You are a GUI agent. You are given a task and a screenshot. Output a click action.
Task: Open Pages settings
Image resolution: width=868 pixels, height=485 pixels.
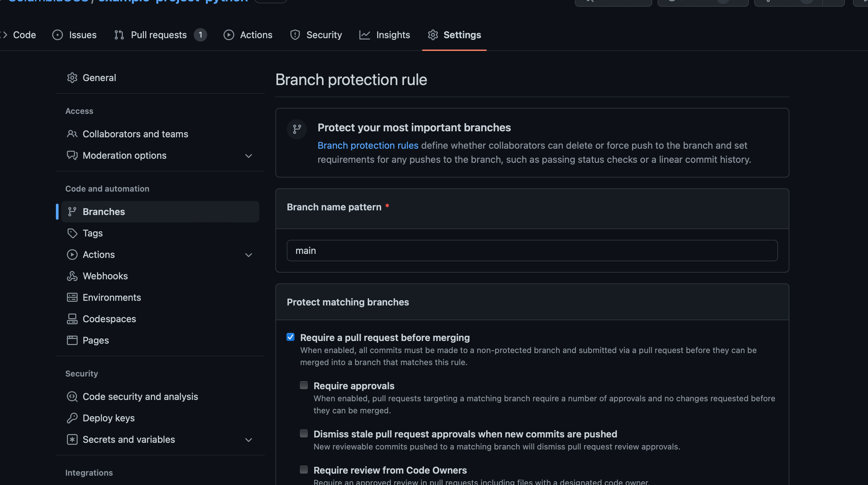coord(160,340)
